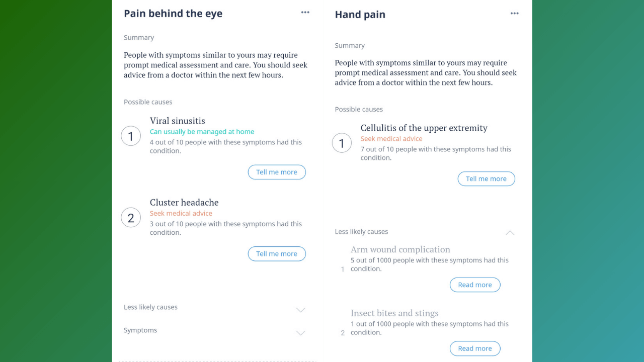Open the options menu for Pain behind the eye

[305, 12]
